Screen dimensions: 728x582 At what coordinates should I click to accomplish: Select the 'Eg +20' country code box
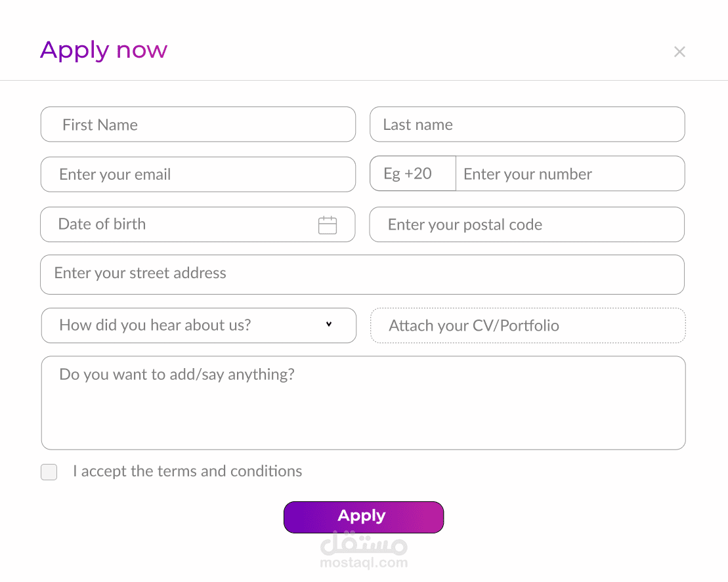tap(412, 174)
